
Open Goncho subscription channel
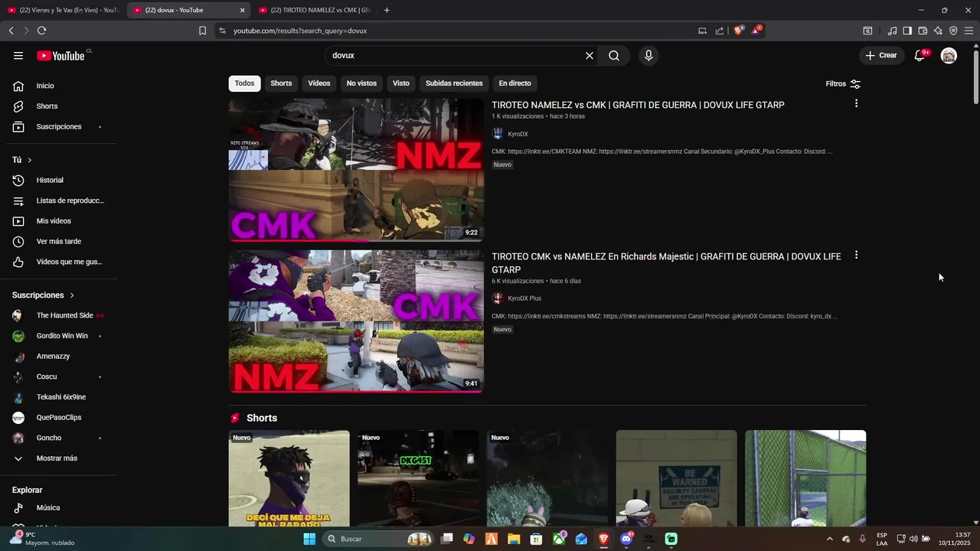click(61, 438)
